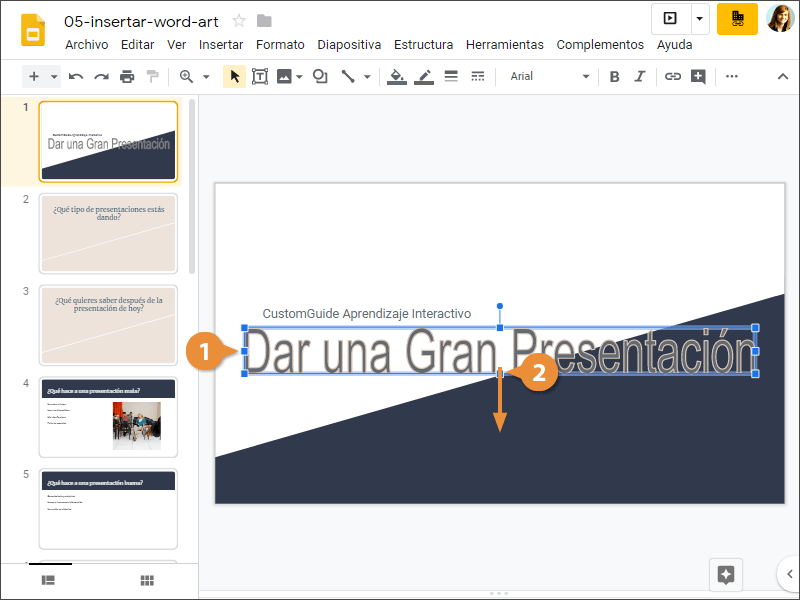Open the Insertar menu

pos(221,45)
